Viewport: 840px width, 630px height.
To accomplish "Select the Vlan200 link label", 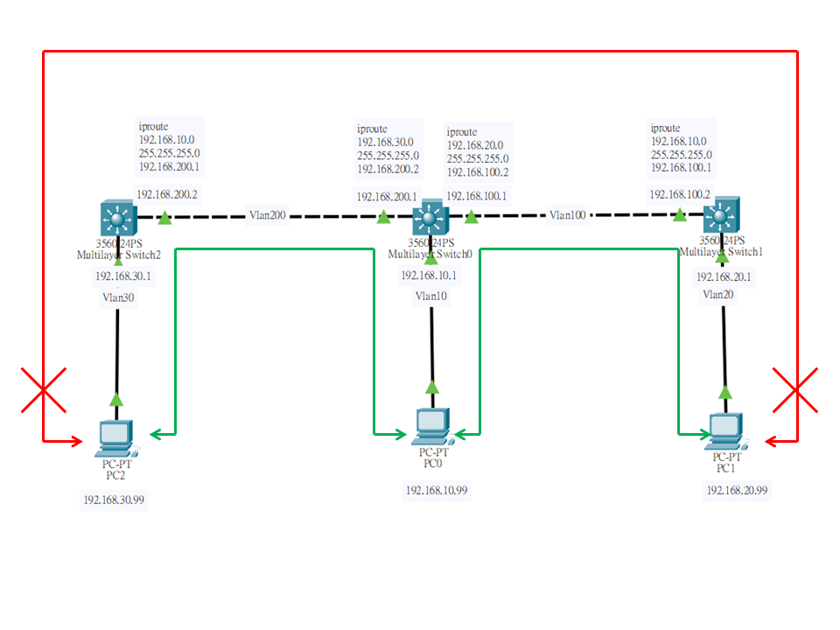I will pos(266,213).
